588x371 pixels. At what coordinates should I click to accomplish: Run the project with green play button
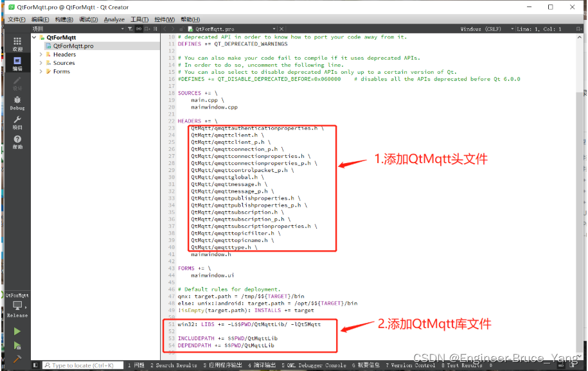[17, 331]
